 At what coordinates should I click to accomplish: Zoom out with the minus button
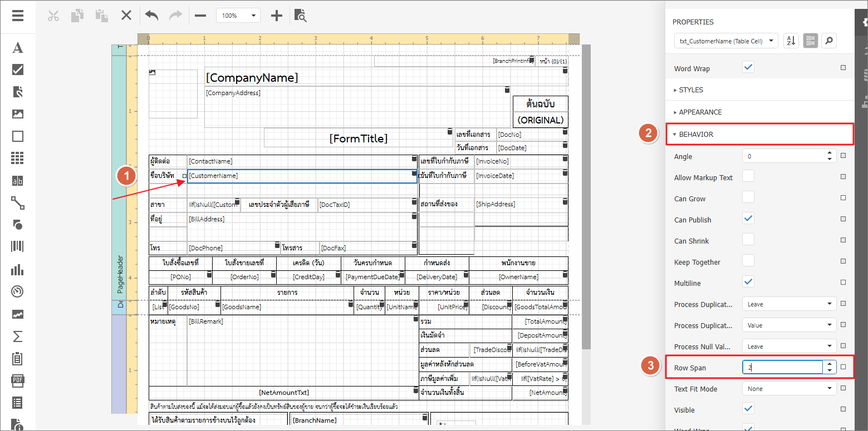200,16
